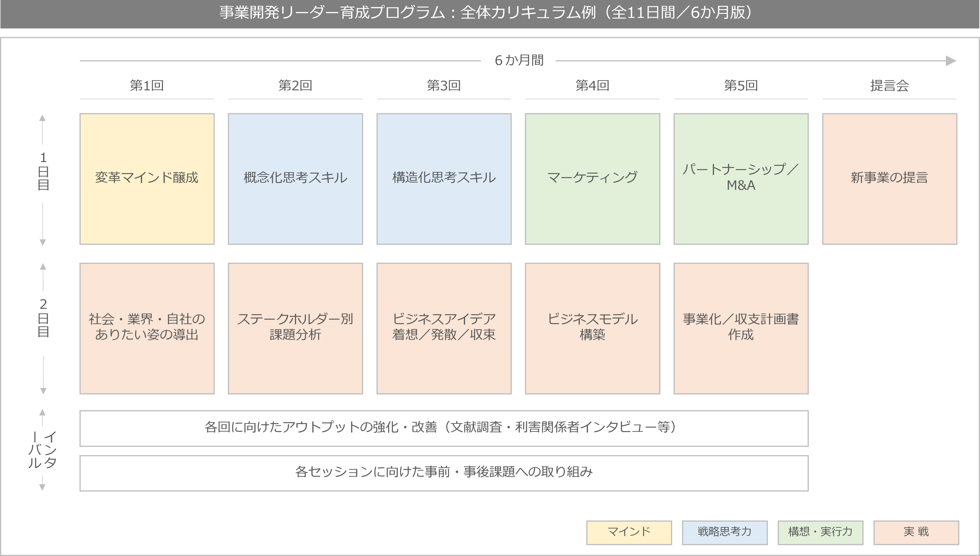980x556 pixels.
Task: Select the 提言会 column header
Action: click(889, 85)
